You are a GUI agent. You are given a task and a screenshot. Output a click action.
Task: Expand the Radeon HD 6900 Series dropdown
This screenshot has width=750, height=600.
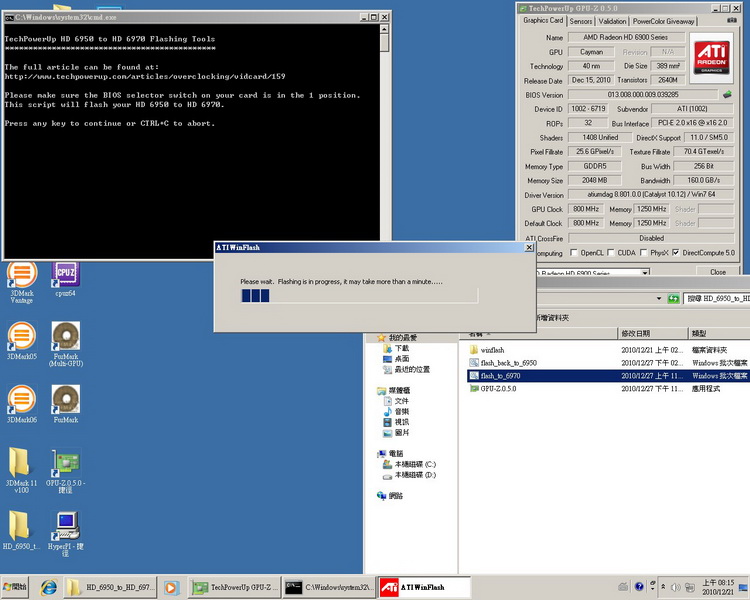(645, 272)
